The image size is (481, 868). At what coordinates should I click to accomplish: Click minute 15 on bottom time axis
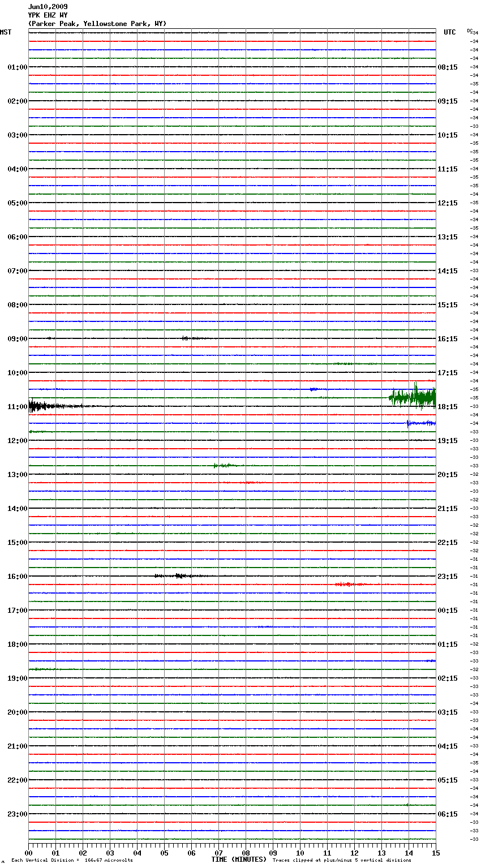(x=436, y=853)
